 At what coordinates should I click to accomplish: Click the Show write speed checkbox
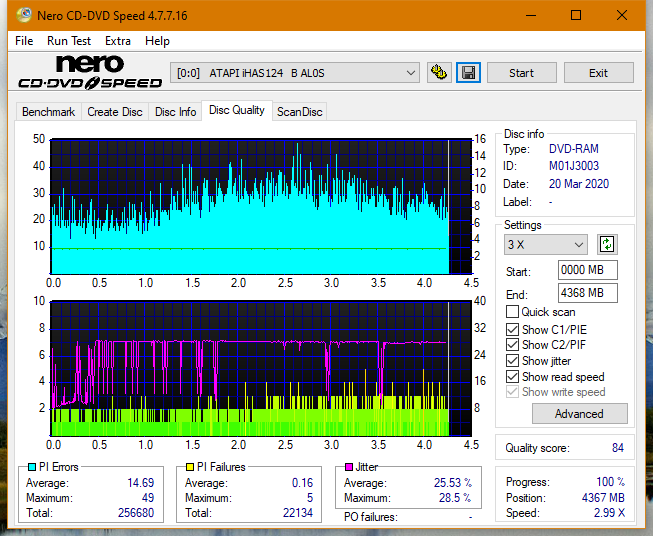click(512, 392)
